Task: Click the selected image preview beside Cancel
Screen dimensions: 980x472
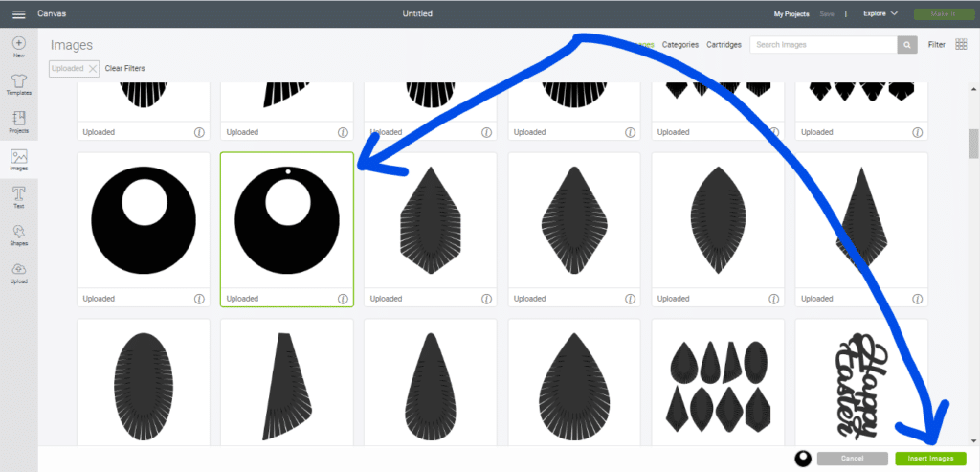Action: pyautogui.click(x=803, y=459)
